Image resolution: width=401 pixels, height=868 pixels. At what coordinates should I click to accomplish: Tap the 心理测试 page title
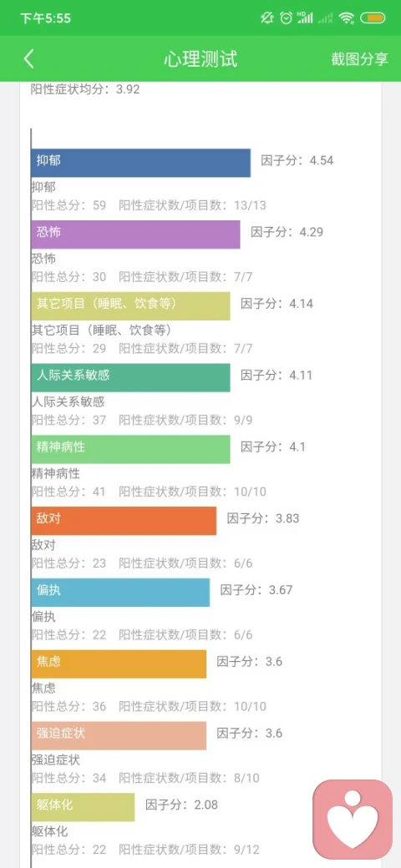click(x=200, y=59)
